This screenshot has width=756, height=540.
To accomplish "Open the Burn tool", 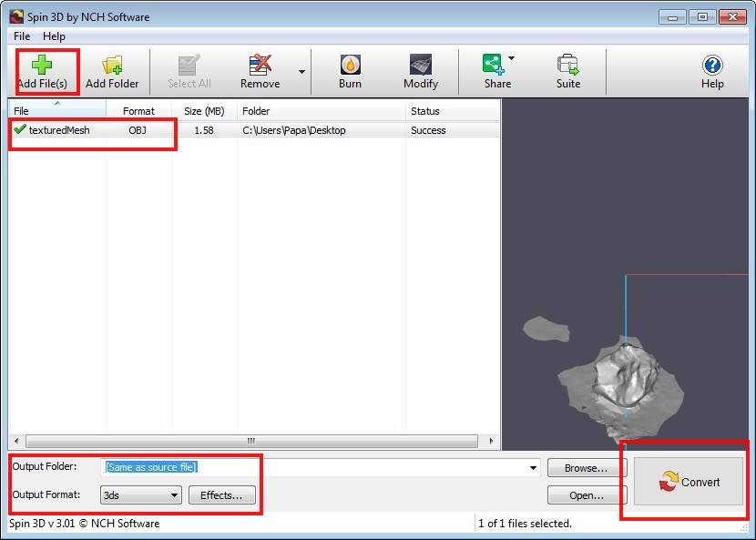I will [350, 71].
